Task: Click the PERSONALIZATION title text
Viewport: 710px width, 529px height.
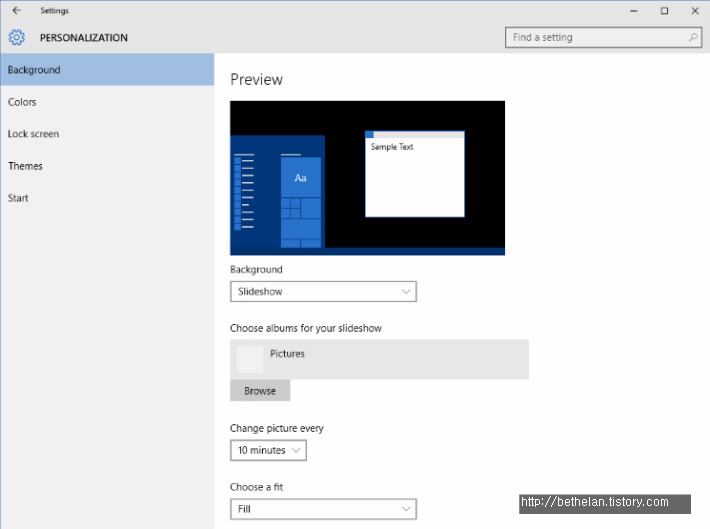Action: pyautogui.click(x=84, y=38)
